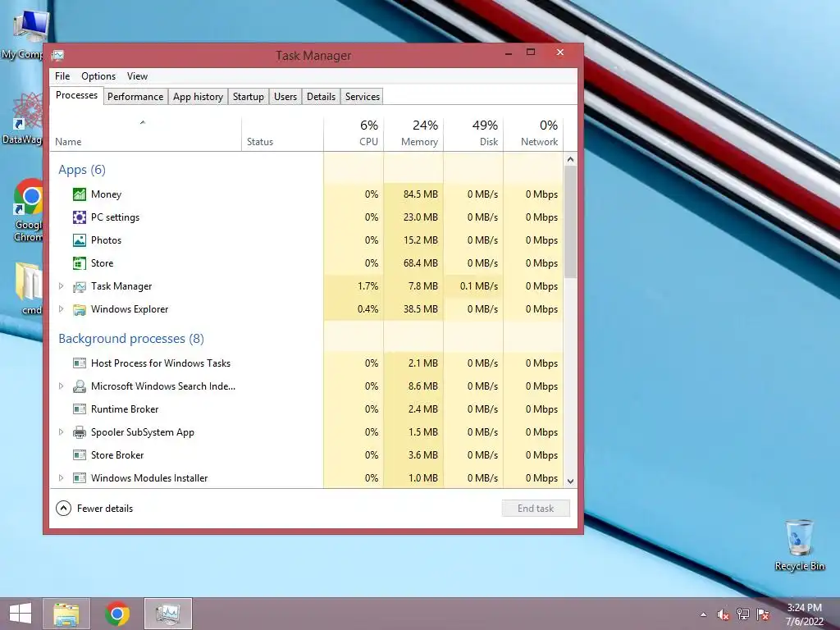This screenshot has height=630, width=840.
Task: Select Money's 84.5 MB memory cell
Action: point(413,194)
